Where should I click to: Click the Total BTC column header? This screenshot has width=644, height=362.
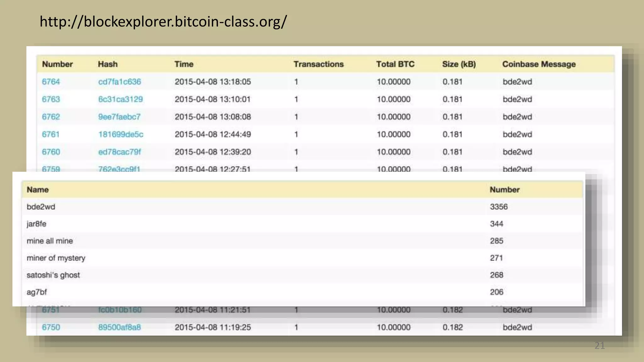395,64
